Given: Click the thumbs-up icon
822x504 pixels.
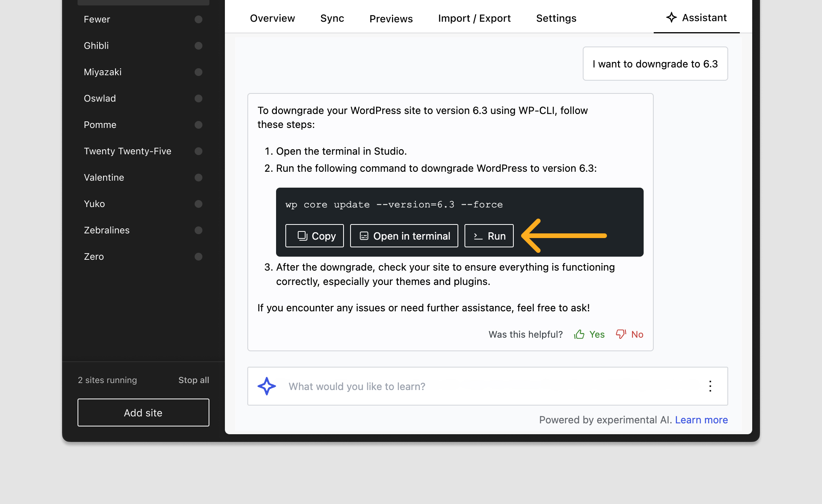Looking at the screenshot, I should [579, 334].
